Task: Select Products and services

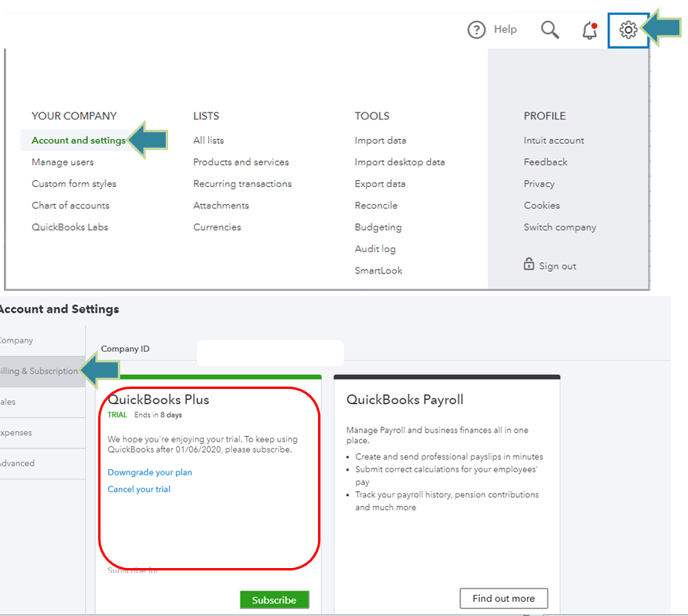Action: coord(241,162)
